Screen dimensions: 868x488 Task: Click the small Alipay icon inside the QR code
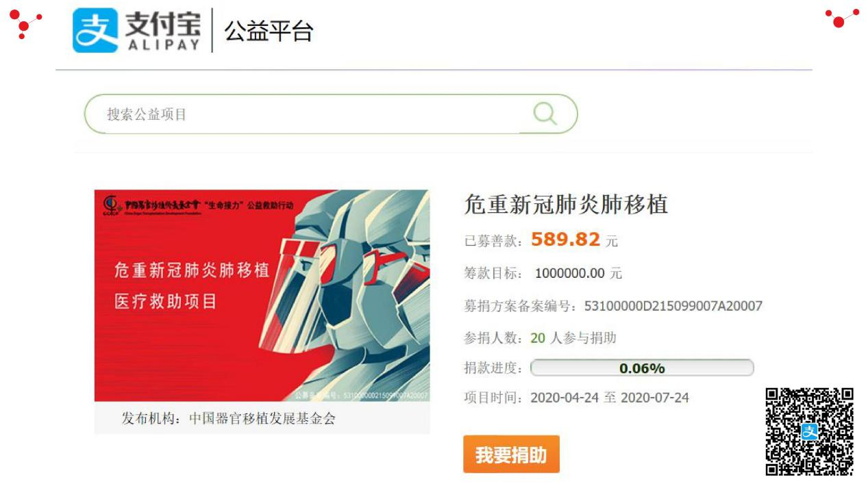tap(810, 432)
